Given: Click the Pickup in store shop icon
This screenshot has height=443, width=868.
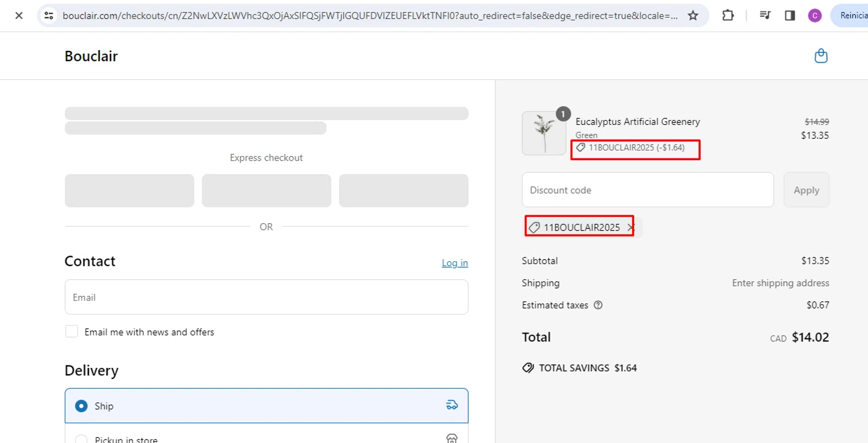Looking at the screenshot, I should tap(452, 439).
